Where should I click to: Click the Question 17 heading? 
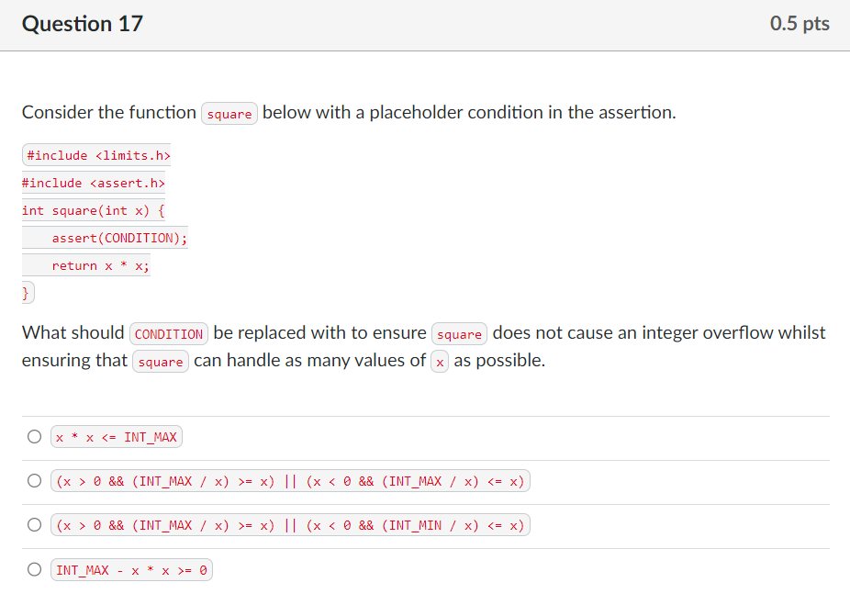coord(82,24)
